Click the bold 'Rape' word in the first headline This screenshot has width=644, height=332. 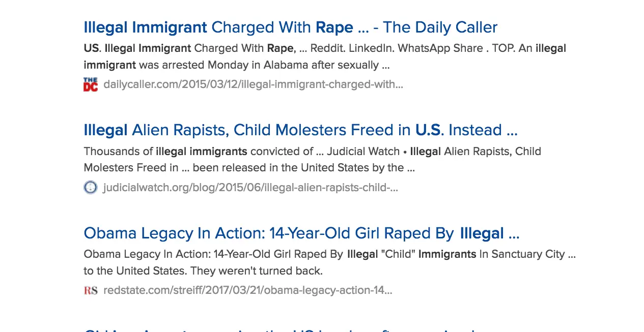[334, 27]
